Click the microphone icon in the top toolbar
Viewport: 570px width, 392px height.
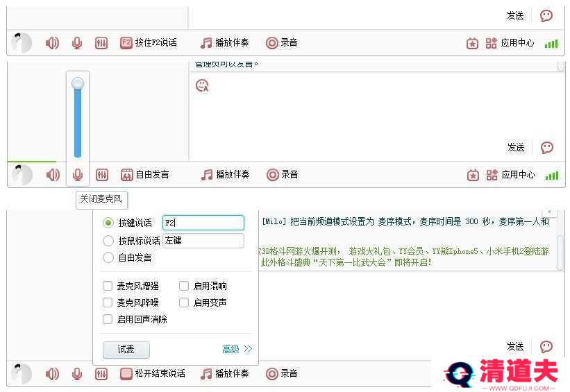point(76,43)
